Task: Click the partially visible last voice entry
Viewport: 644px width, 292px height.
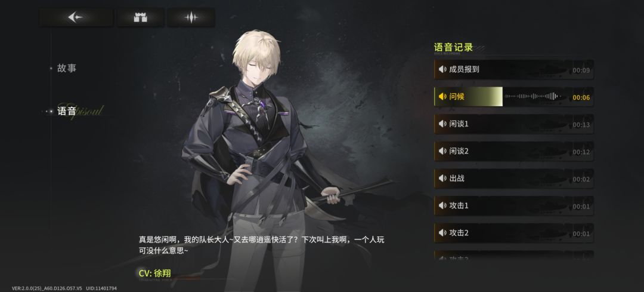Action: (514, 255)
